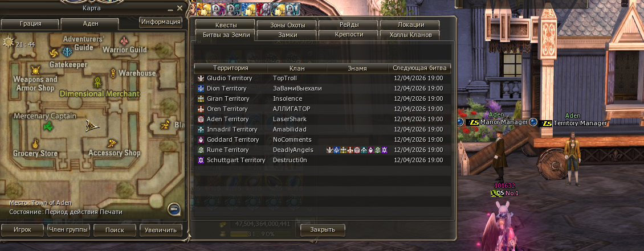Click the Информация button

(x=161, y=22)
